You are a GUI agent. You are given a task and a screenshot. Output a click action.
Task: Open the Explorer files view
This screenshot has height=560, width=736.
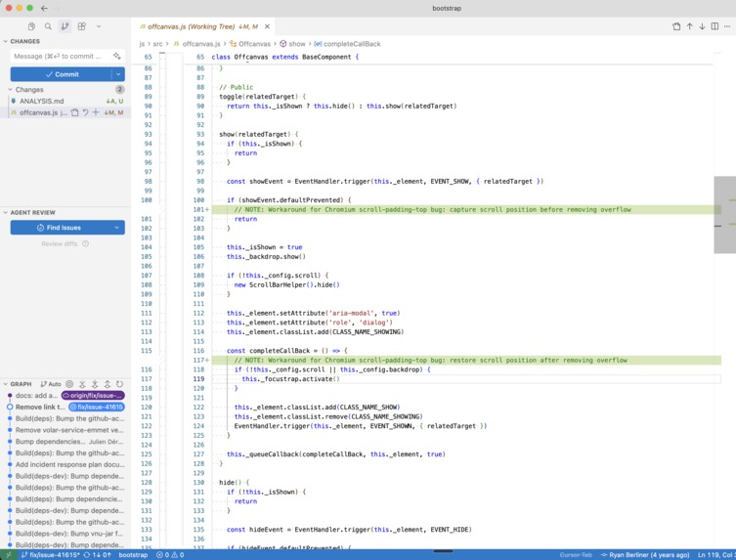[x=31, y=26]
